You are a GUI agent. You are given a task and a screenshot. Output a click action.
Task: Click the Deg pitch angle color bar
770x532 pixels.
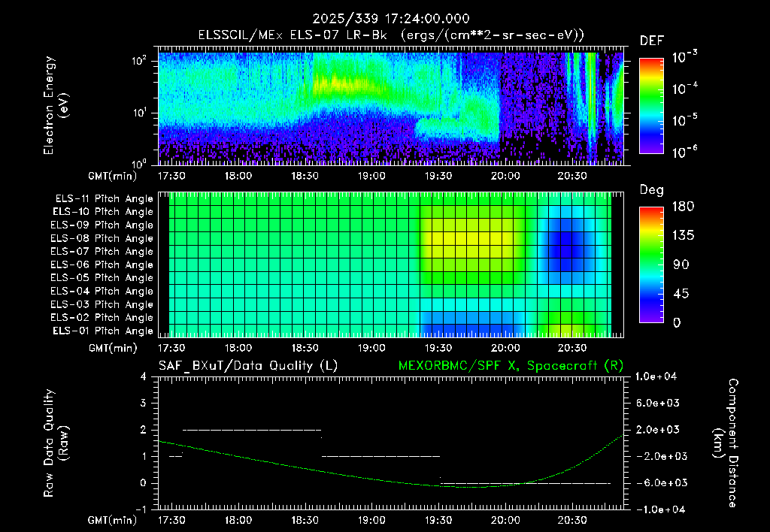pos(651,265)
